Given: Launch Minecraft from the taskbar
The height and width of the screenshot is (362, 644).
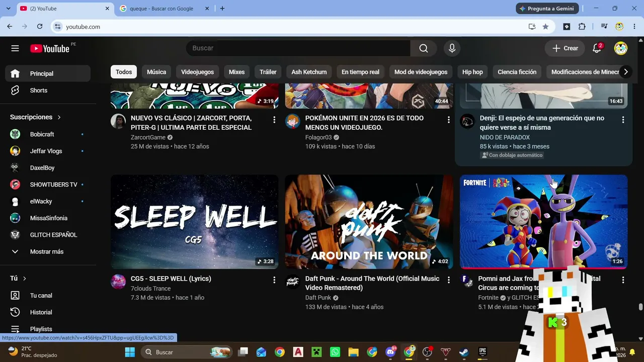Looking at the screenshot, I should tap(316, 352).
